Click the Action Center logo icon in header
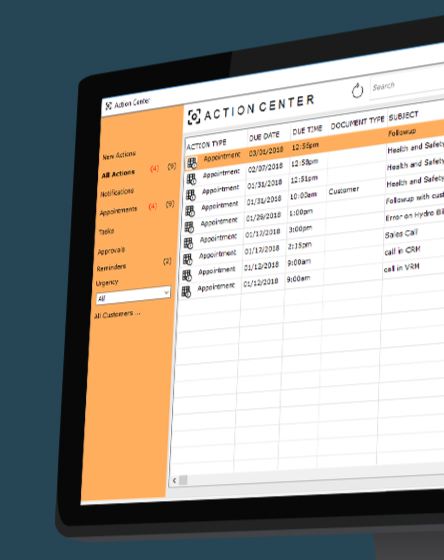Screen dimensions: 444x560 click(x=194, y=117)
